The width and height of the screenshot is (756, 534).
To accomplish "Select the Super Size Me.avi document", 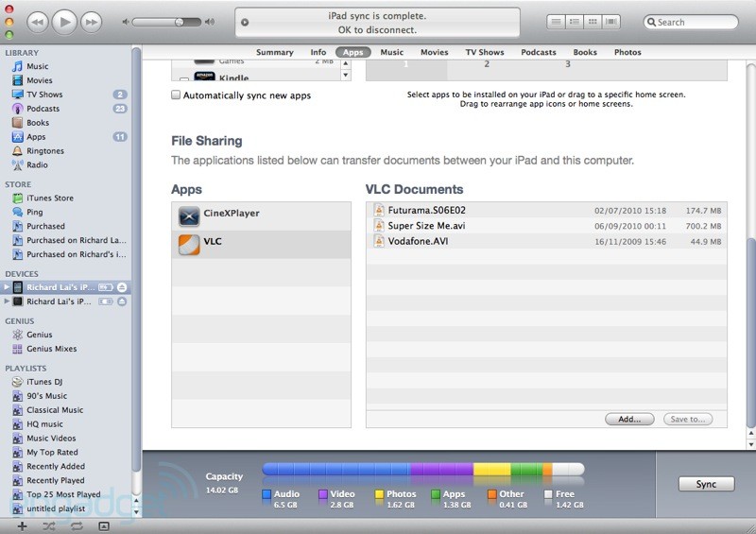I will click(547, 226).
